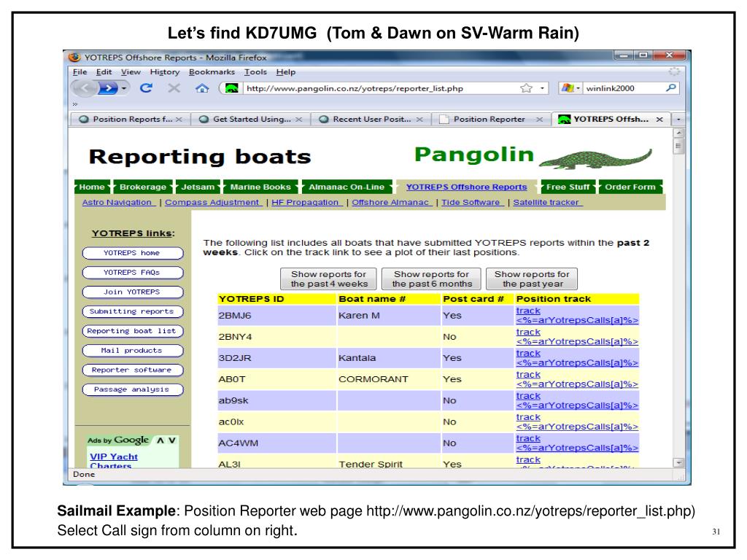Viewport: 747px width, 560px height.
Task: Open the search engine selector dropdown
Action: (x=570, y=88)
